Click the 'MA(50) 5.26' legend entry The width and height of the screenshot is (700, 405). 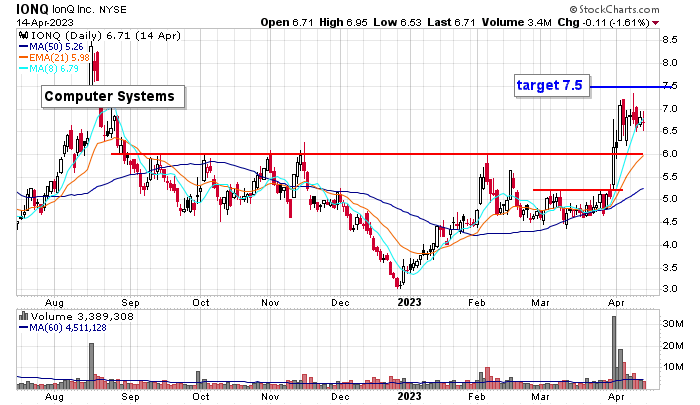coord(56,46)
